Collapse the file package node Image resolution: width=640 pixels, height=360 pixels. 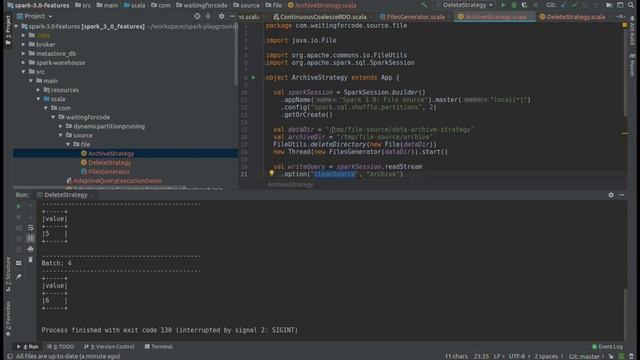(68, 144)
